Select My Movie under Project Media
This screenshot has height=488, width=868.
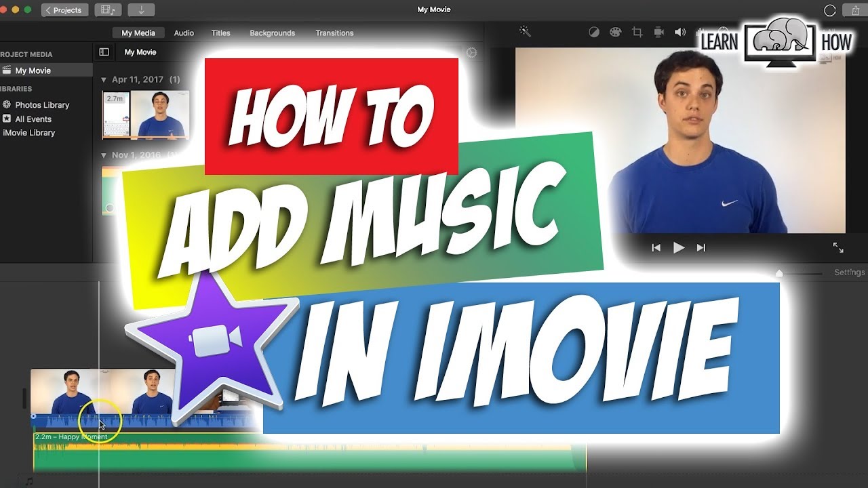[46, 70]
